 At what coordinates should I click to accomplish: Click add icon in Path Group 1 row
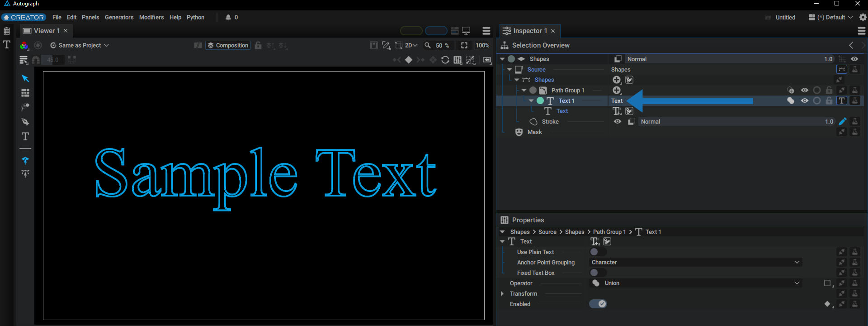617,90
